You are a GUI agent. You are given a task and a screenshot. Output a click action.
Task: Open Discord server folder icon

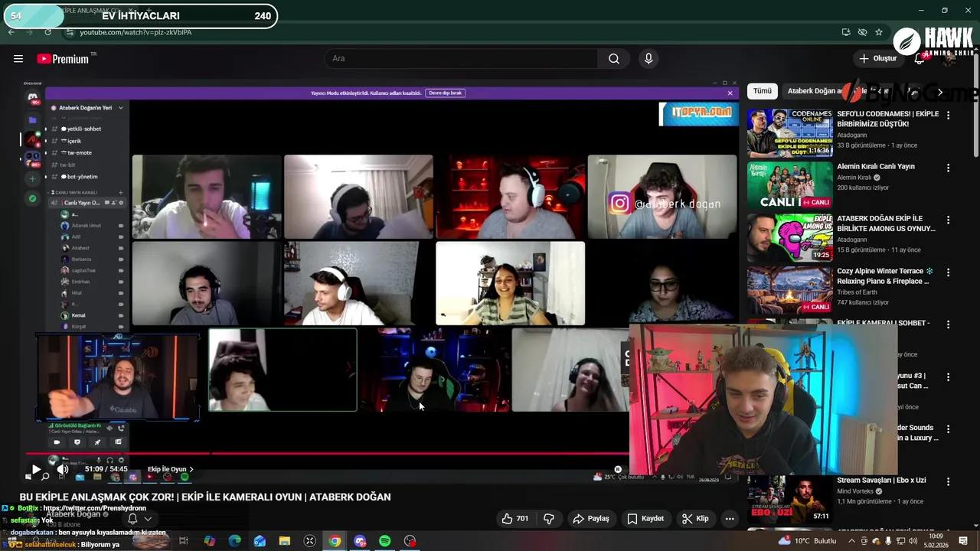33,120
